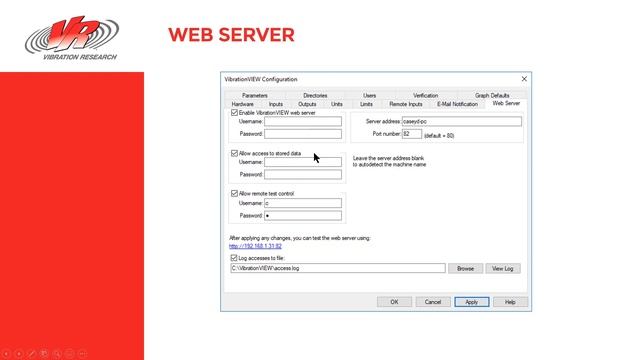Toggle Allow remote test control checkbox
This screenshot has height=360, width=640.
[x=234, y=193]
